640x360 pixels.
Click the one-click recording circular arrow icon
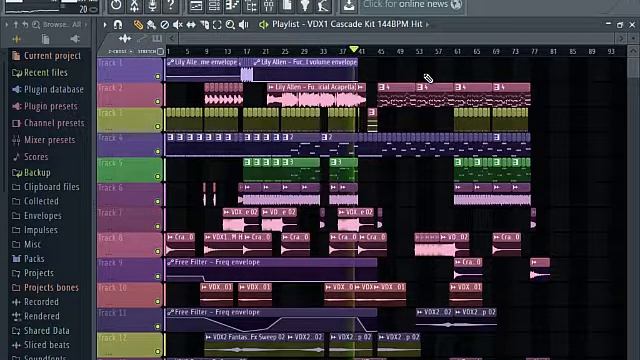pyautogui.click(x=116, y=5)
